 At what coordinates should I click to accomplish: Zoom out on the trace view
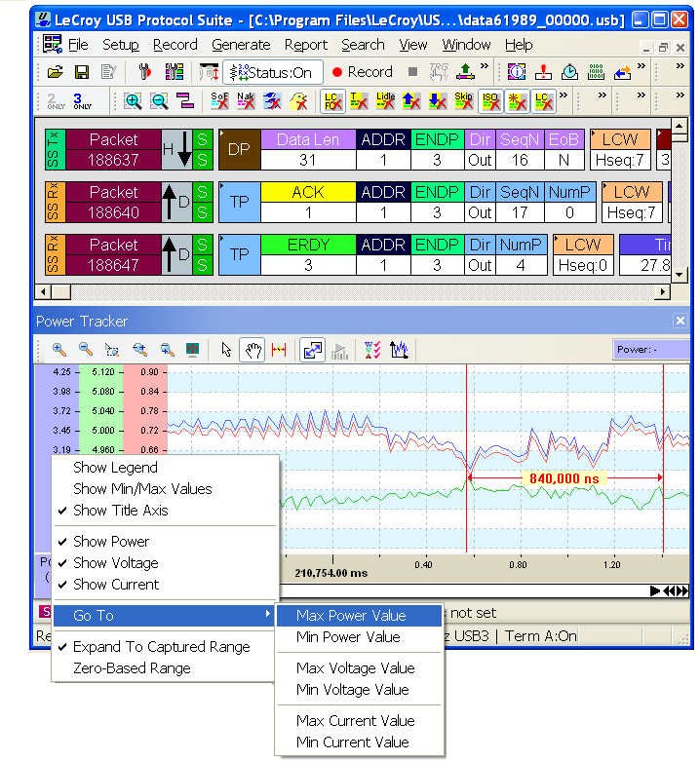tap(159, 101)
